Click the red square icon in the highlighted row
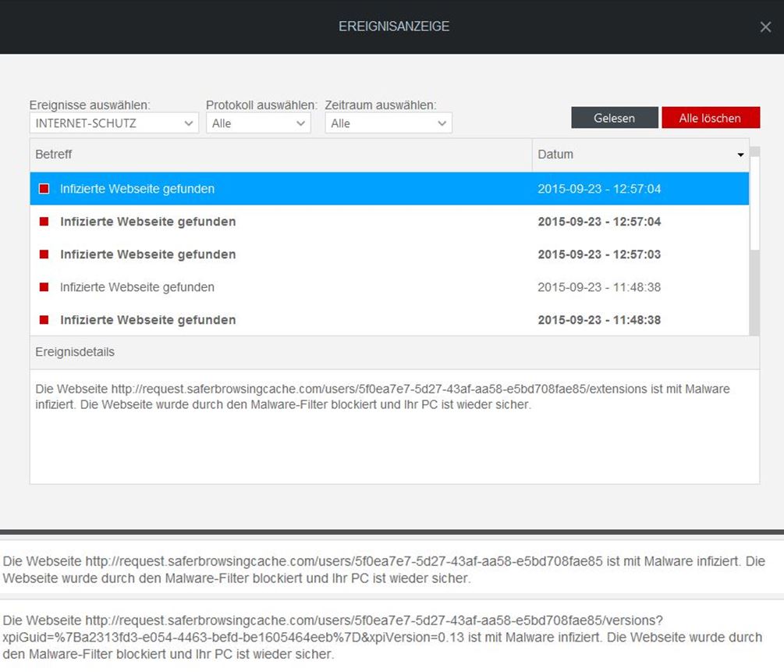Screen dimensions: 784x672 (44, 189)
